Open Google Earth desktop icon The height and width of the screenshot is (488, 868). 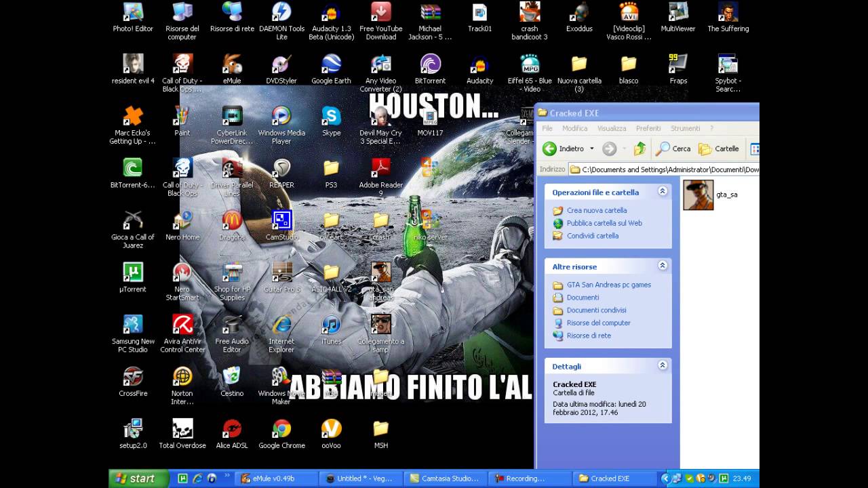[x=331, y=64]
